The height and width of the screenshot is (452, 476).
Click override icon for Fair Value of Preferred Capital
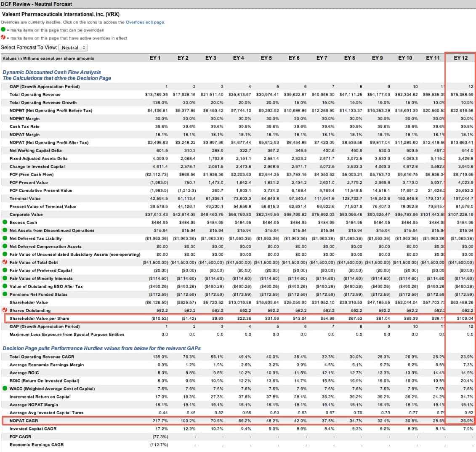(x=5, y=270)
